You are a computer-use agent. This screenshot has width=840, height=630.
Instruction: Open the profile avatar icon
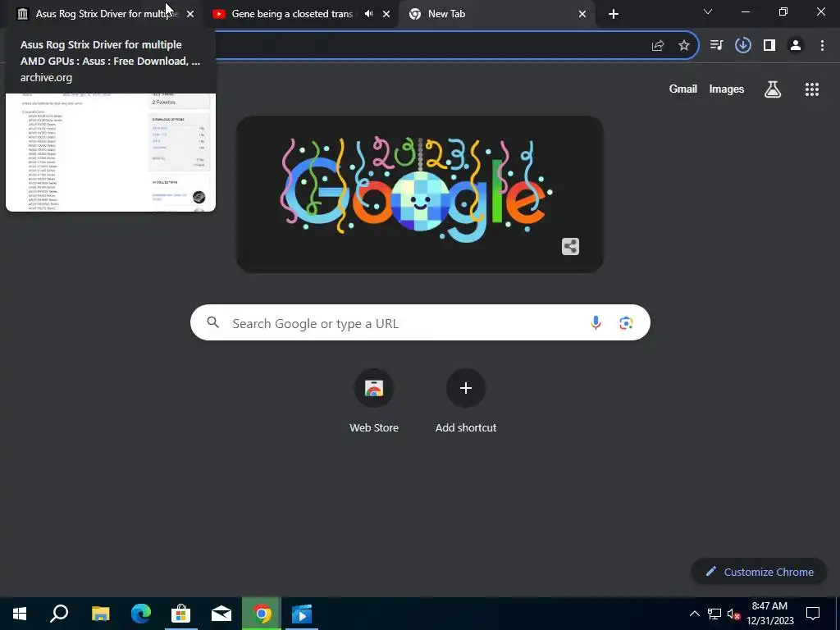796,46
